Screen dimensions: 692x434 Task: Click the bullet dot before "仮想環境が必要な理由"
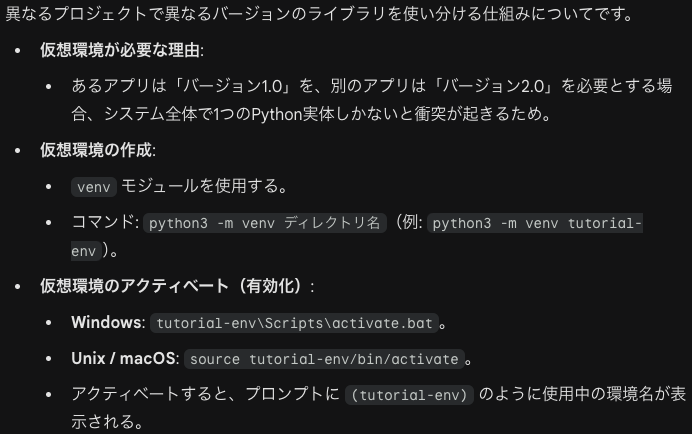click(18, 51)
